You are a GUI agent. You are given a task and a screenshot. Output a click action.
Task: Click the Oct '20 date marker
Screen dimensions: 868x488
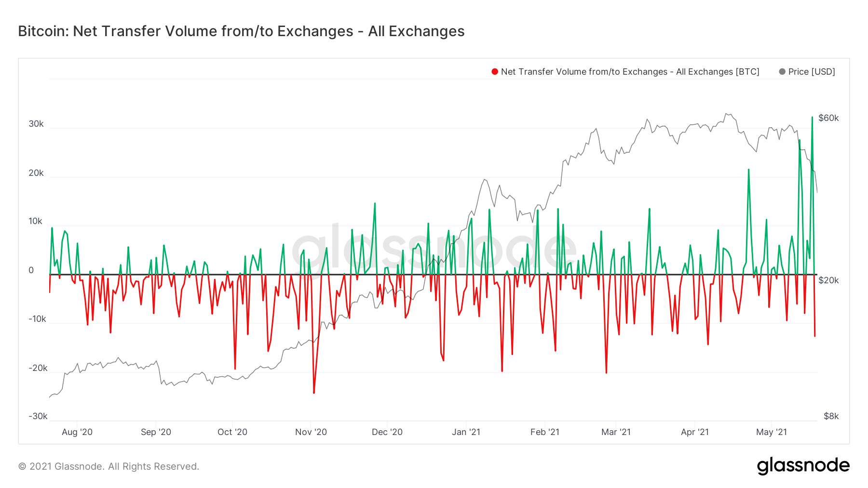(232, 432)
